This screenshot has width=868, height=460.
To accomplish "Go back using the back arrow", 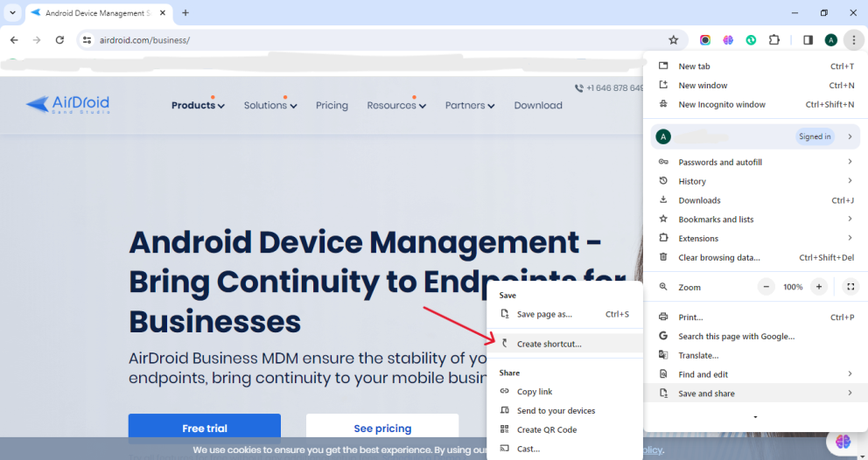I will click(x=14, y=40).
